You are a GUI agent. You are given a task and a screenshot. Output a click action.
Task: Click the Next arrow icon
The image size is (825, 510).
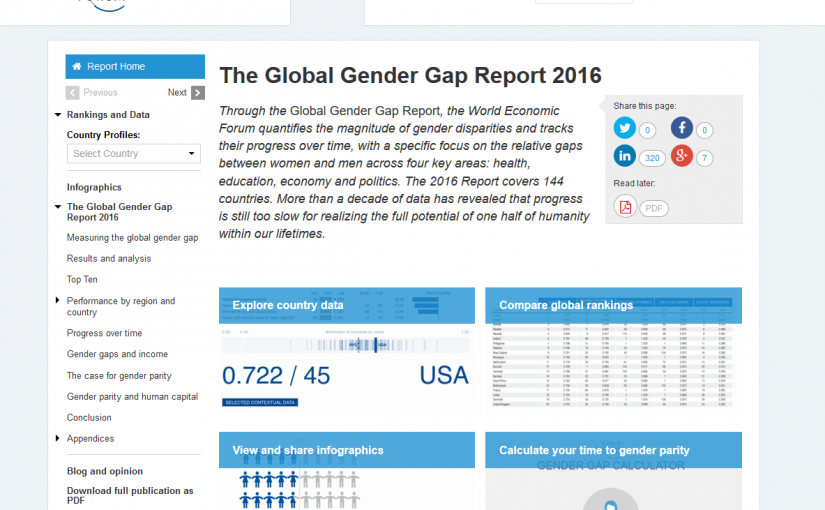198,93
